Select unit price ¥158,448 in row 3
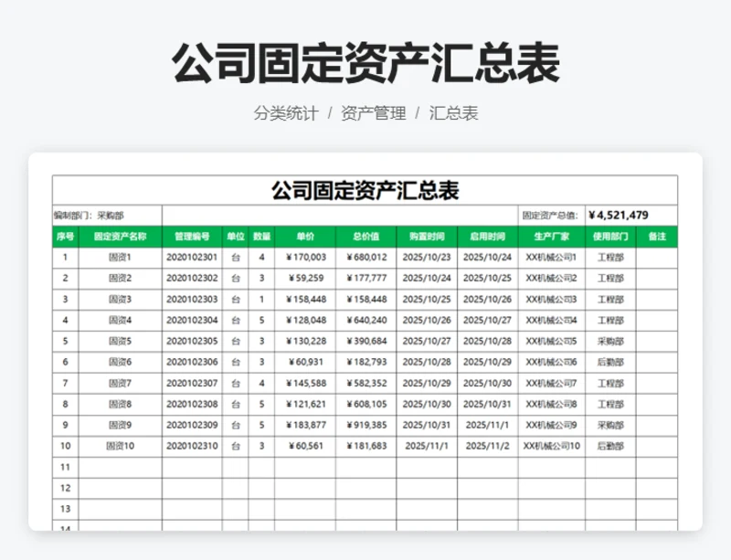Viewport: 731px width, 560px height. (x=305, y=300)
